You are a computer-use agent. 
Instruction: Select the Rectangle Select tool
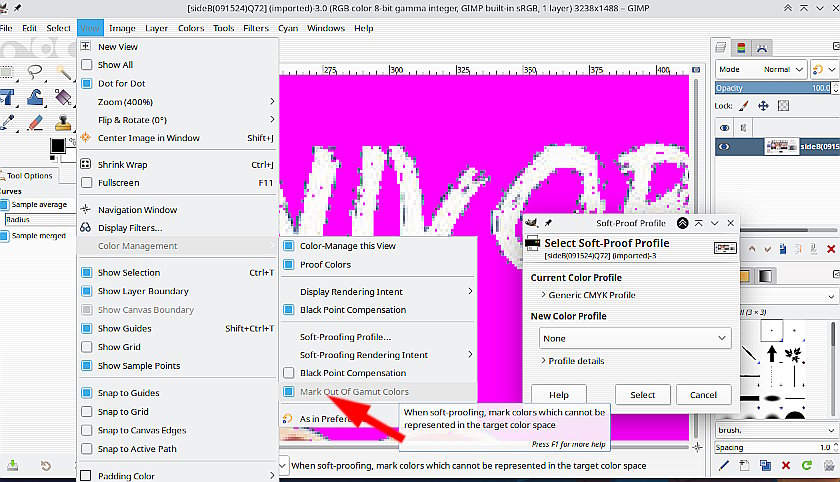pyautogui.click(x=6, y=72)
